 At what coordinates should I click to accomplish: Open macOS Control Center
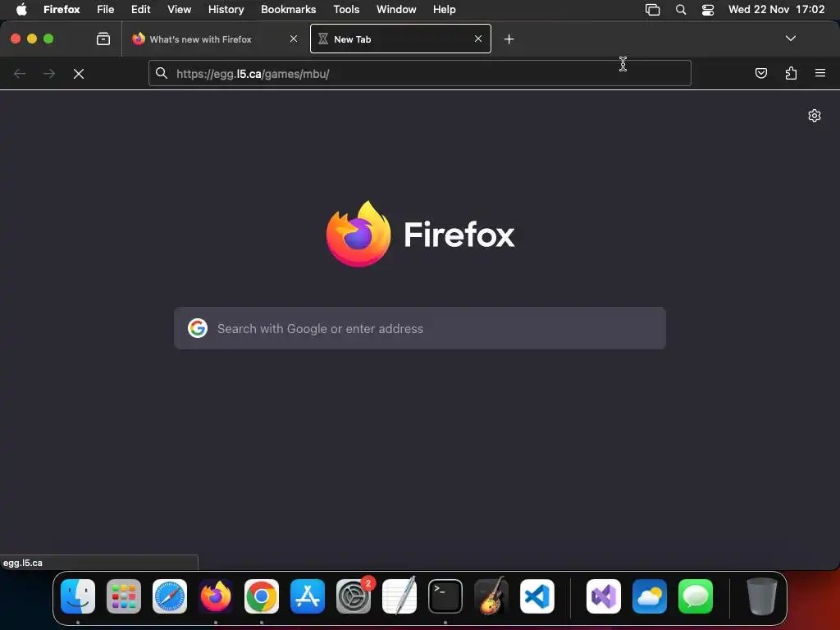(708, 10)
